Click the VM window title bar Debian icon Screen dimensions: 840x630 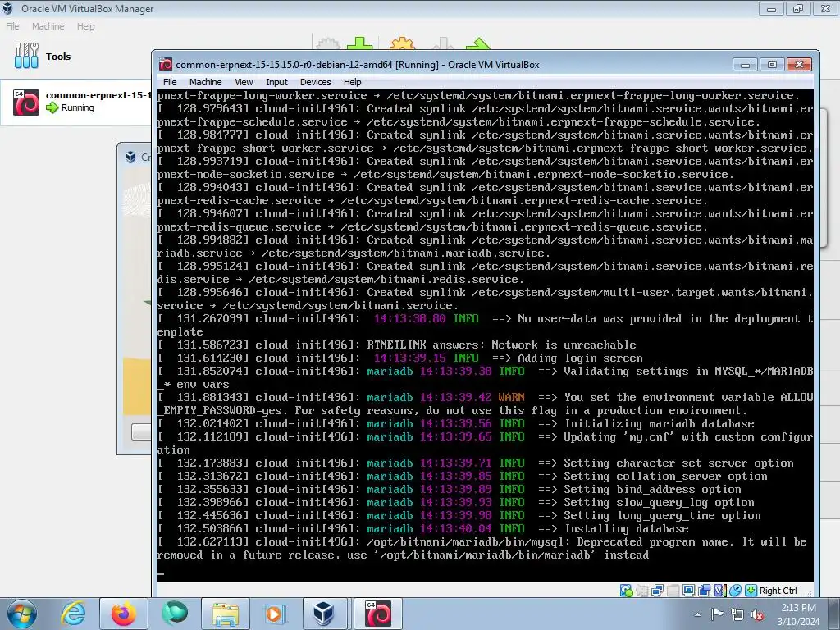point(166,64)
